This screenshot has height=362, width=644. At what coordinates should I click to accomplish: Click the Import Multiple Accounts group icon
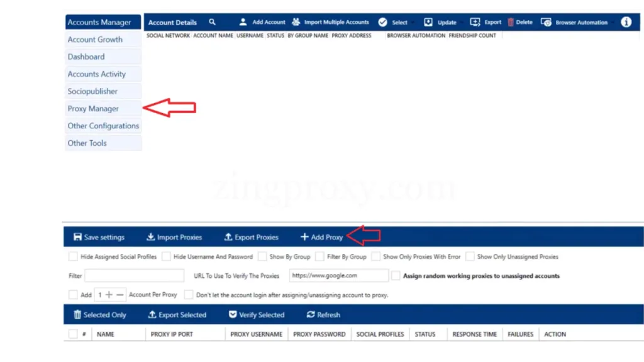(x=296, y=22)
